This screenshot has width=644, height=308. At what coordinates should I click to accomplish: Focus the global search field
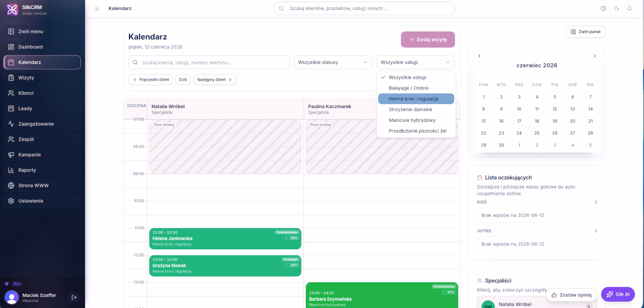tap(364, 8)
